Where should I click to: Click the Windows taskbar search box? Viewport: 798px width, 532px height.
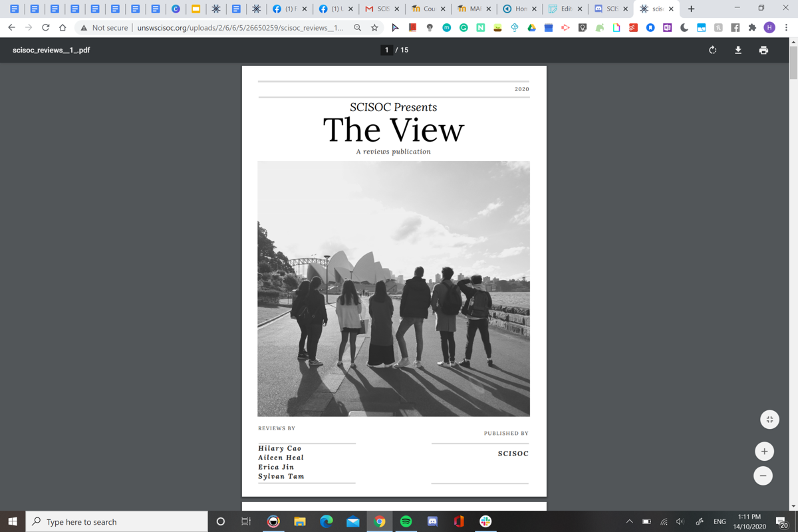[x=116, y=521]
